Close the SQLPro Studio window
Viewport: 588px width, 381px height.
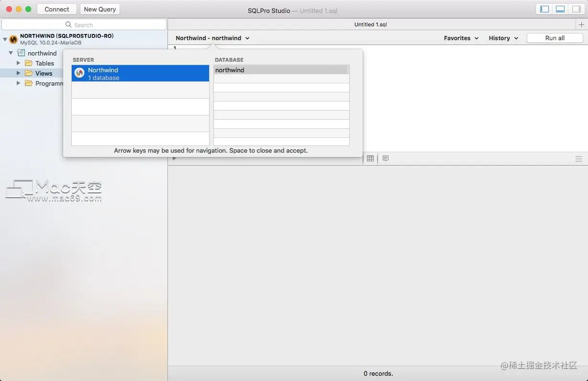tap(9, 9)
